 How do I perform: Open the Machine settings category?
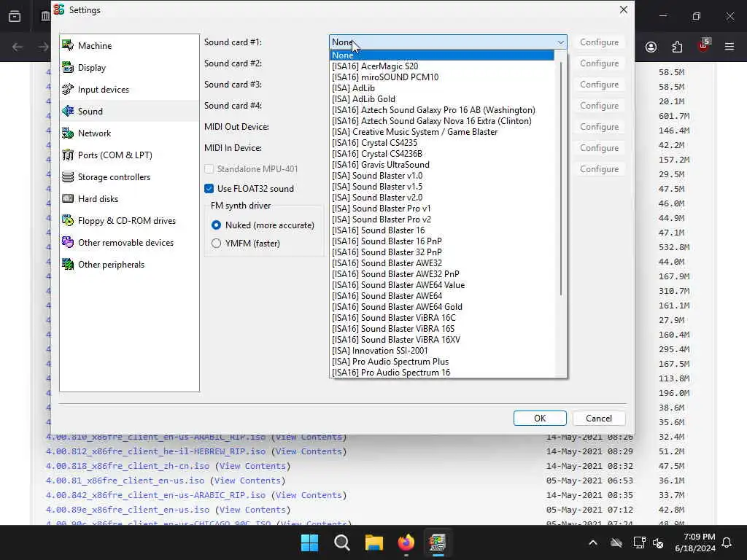[x=129, y=46]
